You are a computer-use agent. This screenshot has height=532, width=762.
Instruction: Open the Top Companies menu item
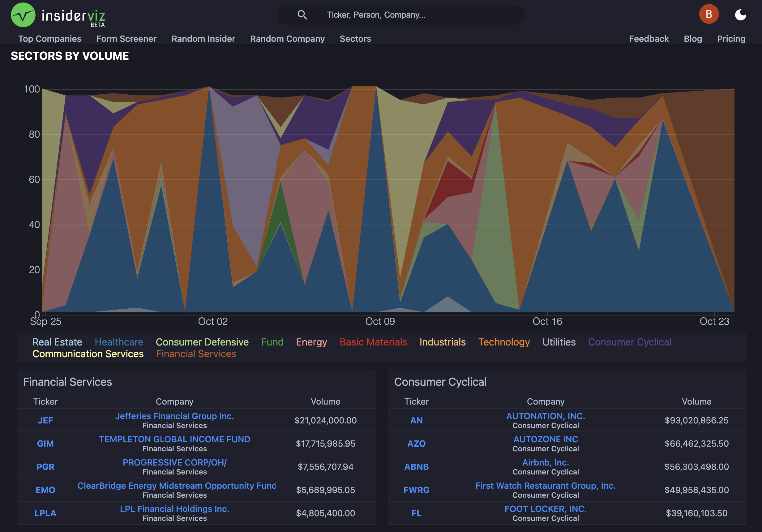coord(50,38)
